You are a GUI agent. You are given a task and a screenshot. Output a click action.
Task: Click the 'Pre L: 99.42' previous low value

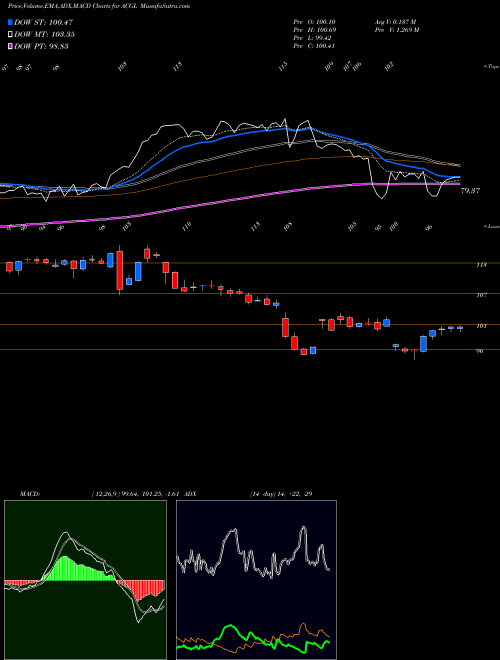[312, 38]
